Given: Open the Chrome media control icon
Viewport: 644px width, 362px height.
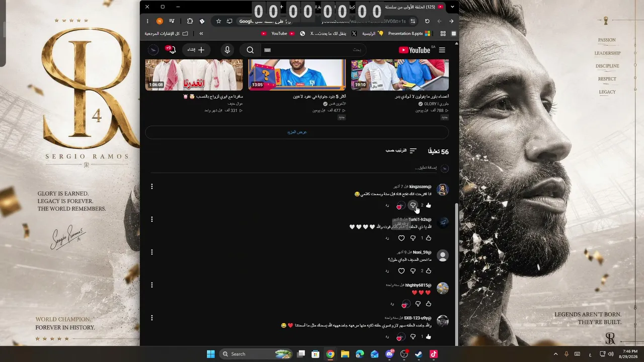Looking at the screenshot, I should coord(172,21).
